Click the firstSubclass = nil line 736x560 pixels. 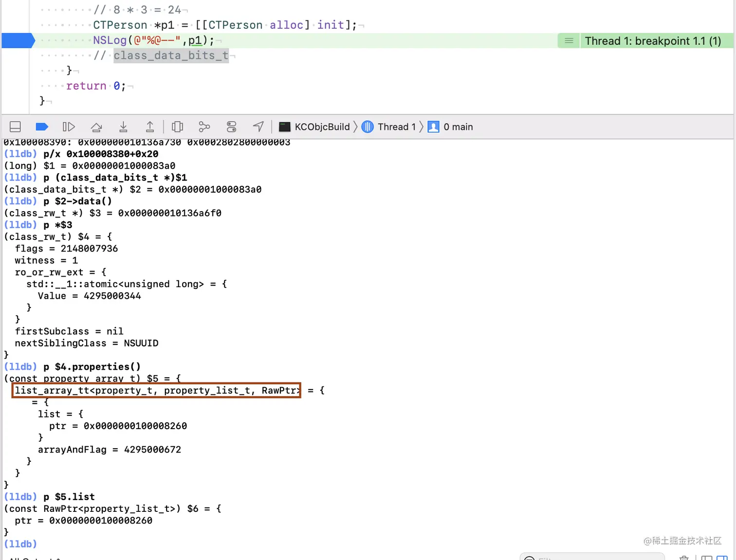coord(69,331)
